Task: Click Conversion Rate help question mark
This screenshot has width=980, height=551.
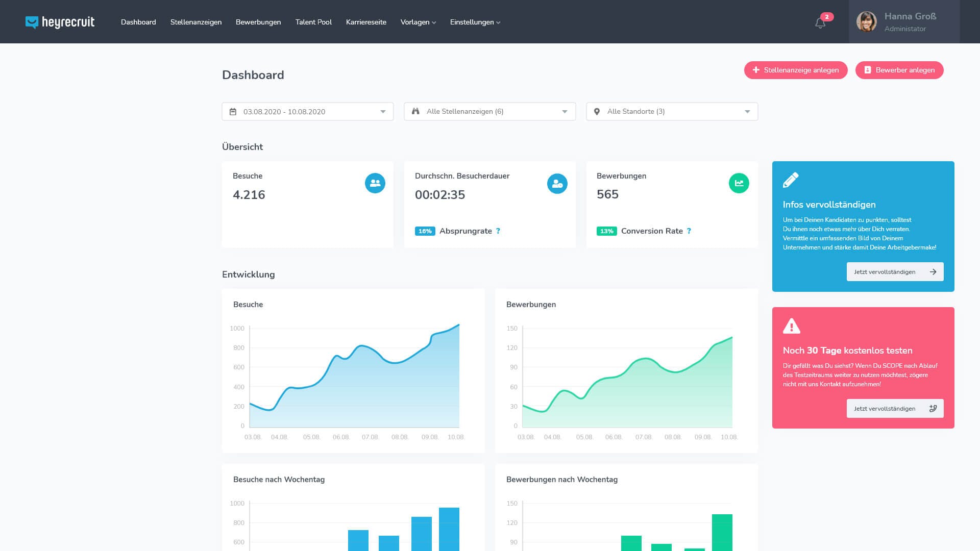Action: 689,231
